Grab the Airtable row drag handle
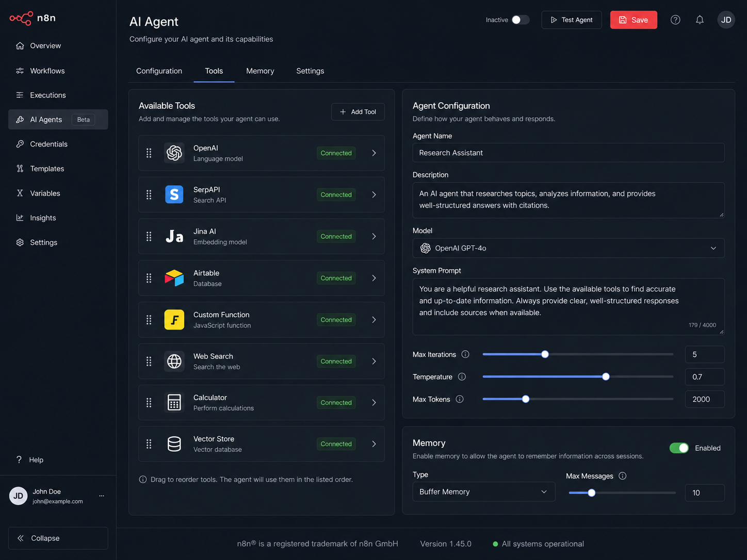The image size is (747, 560). (x=149, y=278)
